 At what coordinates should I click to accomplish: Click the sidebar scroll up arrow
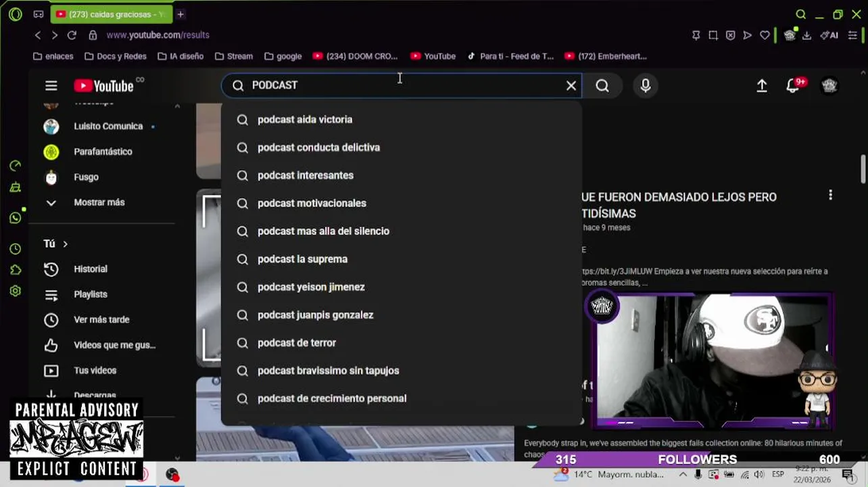tap(177, 106)
